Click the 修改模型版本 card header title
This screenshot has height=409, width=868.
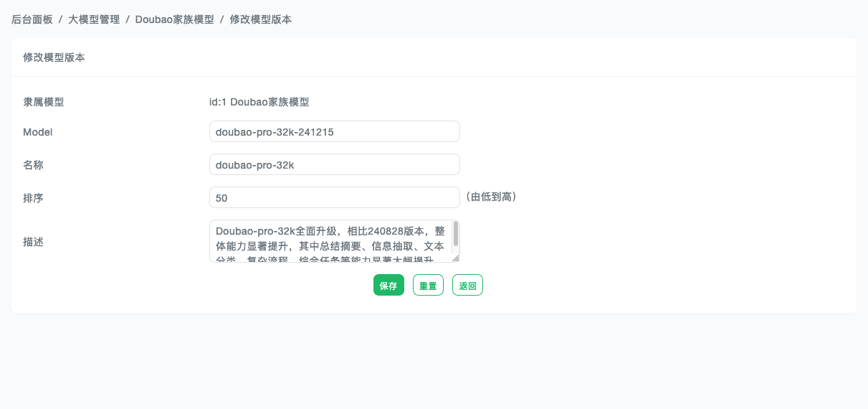pyautogui.click(x=54, y=57)
